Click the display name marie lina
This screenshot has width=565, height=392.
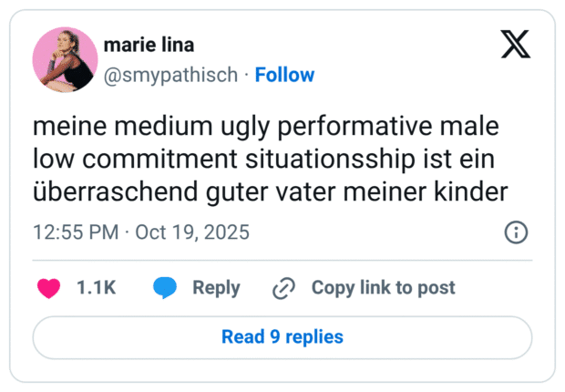pyautogui.click(x=149, y=46)
